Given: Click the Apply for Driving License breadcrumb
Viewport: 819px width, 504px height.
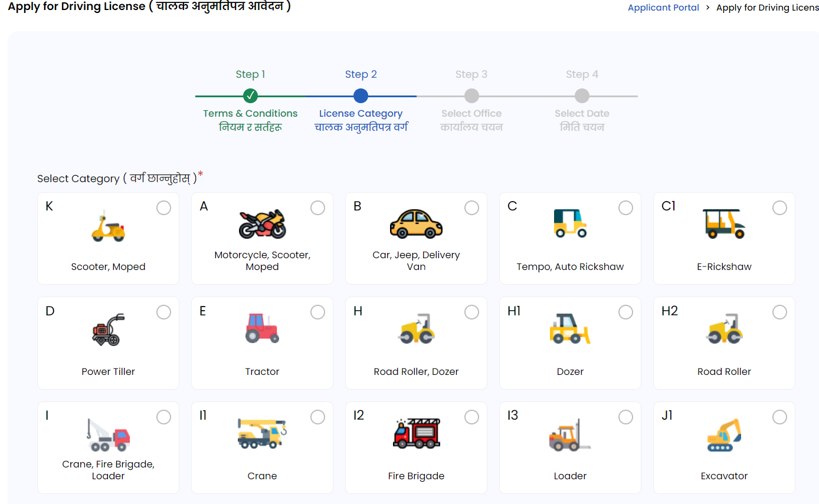Looking at the screenshot, I should tap(767, 8).
